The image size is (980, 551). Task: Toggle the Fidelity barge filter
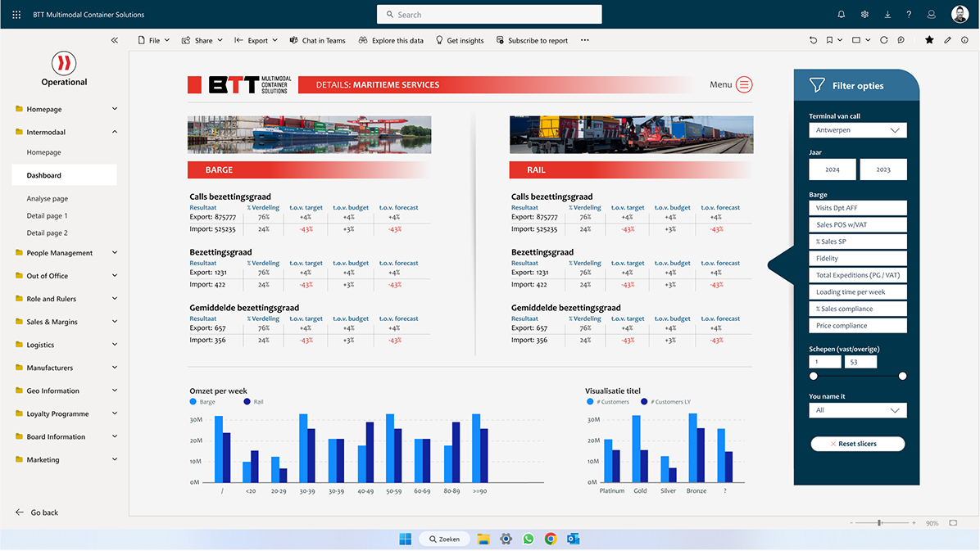pyautogui.click(x=857, y=258)
